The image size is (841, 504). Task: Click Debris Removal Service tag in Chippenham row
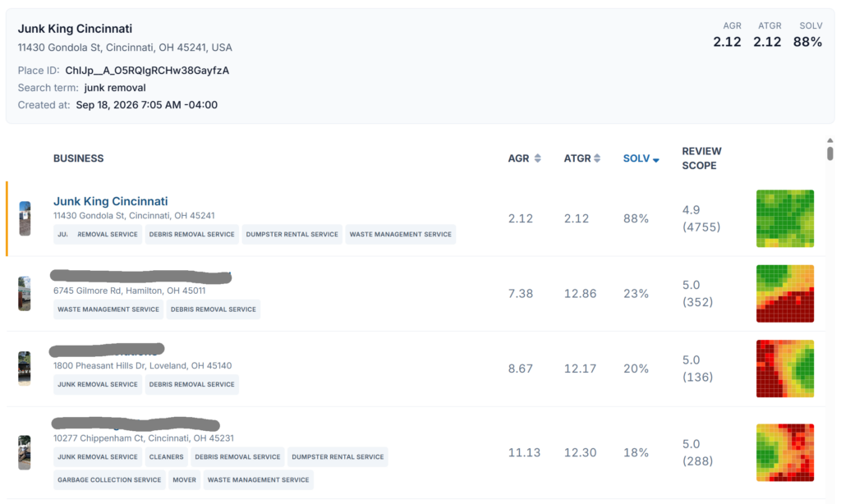[x=237, y=457]
